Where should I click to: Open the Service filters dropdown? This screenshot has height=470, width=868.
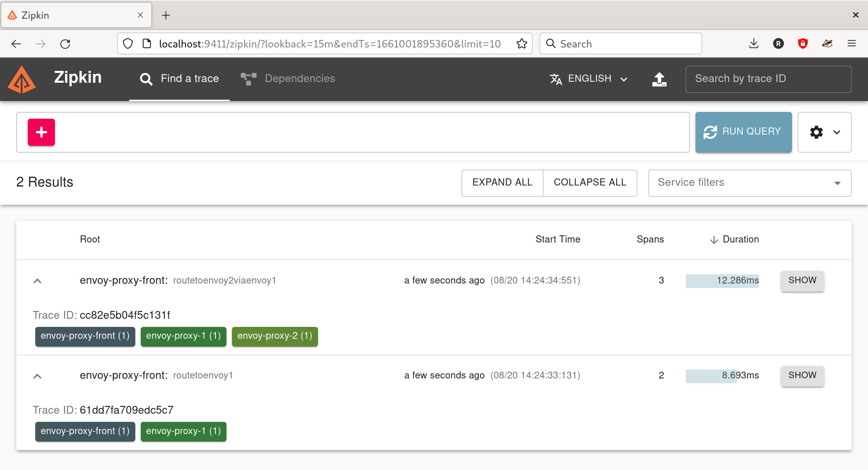749,183
